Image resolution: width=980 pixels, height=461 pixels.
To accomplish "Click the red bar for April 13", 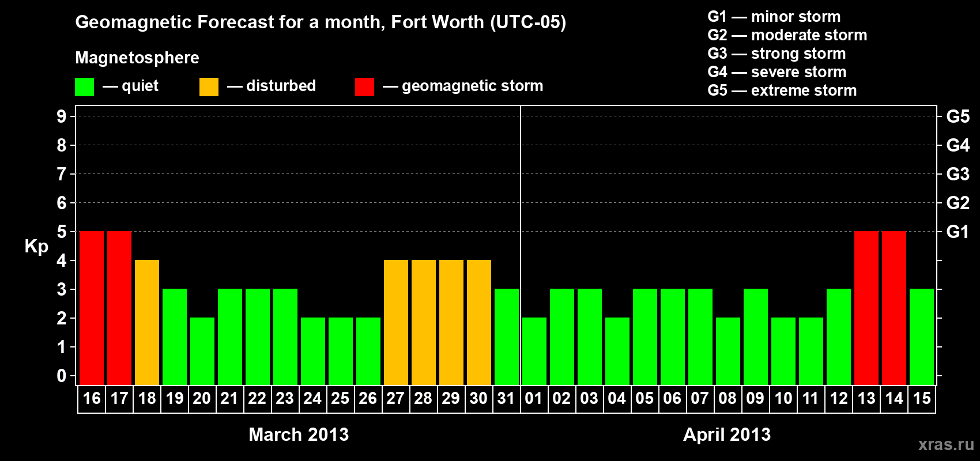I will (866, 308).
